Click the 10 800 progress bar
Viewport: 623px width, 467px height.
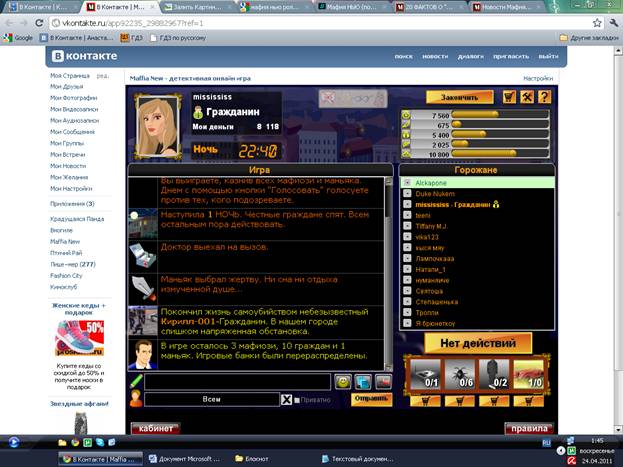[500, 153]
